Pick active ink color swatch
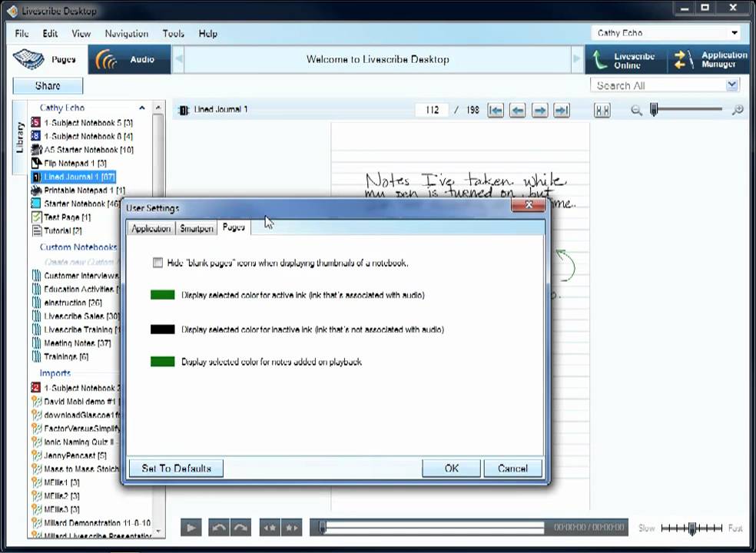Image resolution: width=756 pixels, height=553 pixels. (162, 295)
